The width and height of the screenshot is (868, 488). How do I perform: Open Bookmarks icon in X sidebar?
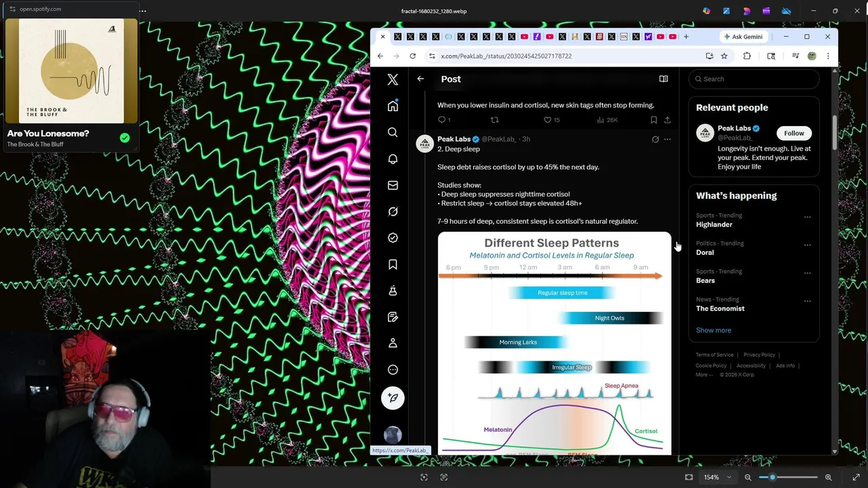pos(393,264)
